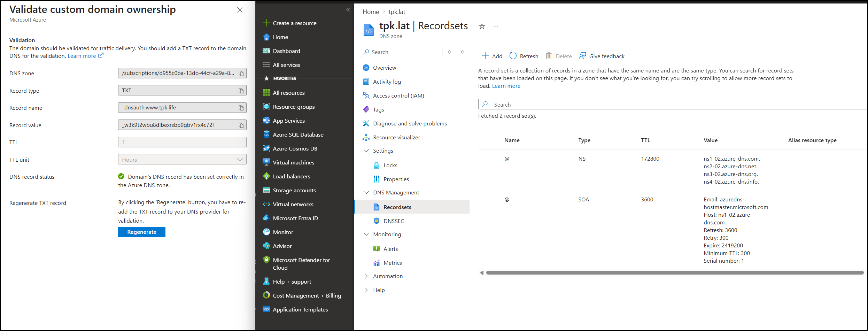This screenshot has width=868, height=331.
Task: Expand the Automation section
Action: (366, 276)
